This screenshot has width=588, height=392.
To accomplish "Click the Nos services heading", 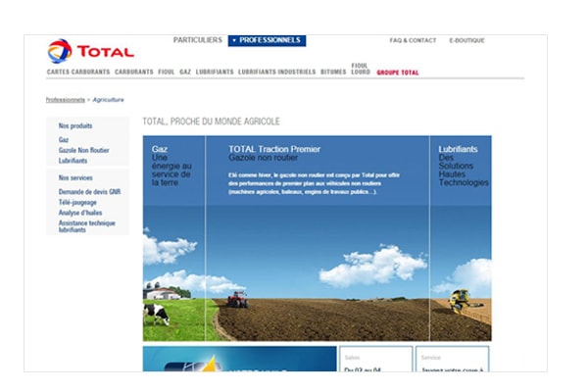I will (75, 177).
